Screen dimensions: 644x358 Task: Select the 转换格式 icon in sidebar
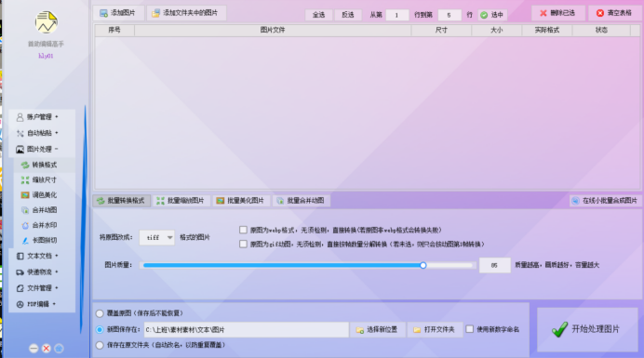25,165
